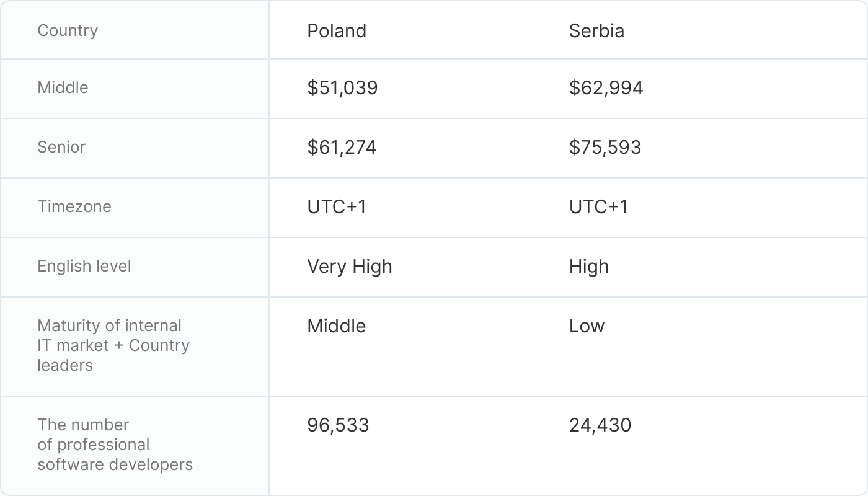Select Poland's middle salary $51,039

coord(342,87)
